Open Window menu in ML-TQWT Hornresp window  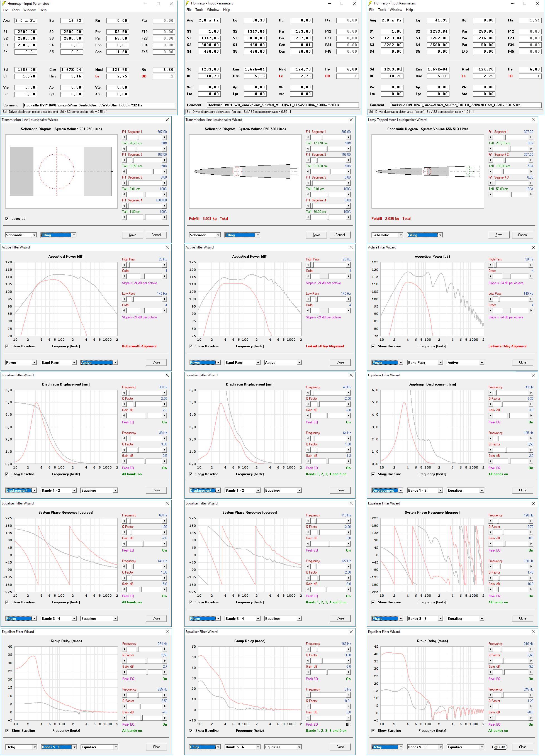[213, 10]
